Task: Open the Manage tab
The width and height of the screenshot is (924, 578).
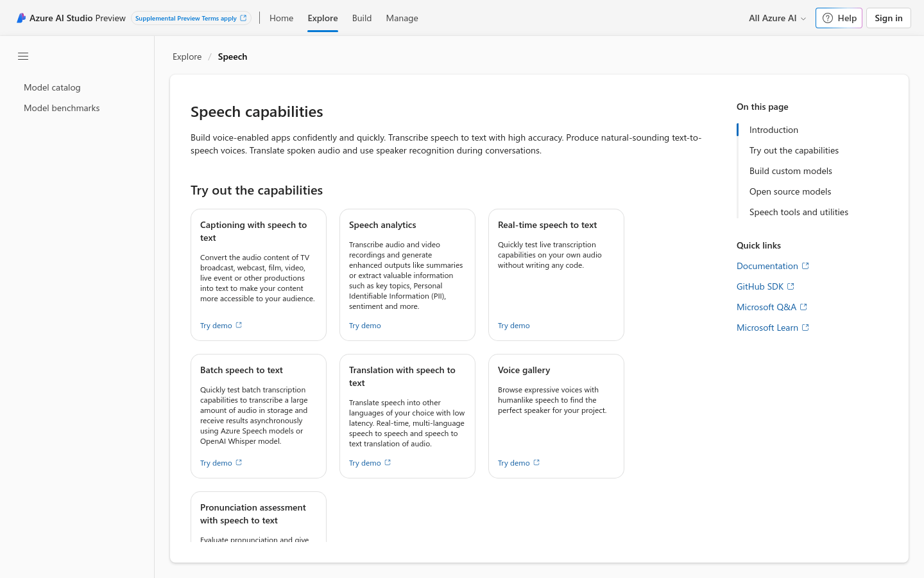Action: tap(402, 18)
